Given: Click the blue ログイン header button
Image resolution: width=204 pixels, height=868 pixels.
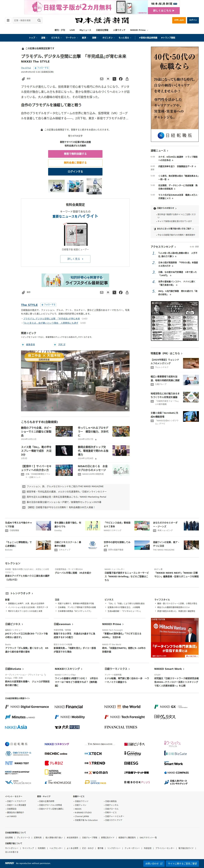Looking at the screenshot, I should (x=193, y=20).
